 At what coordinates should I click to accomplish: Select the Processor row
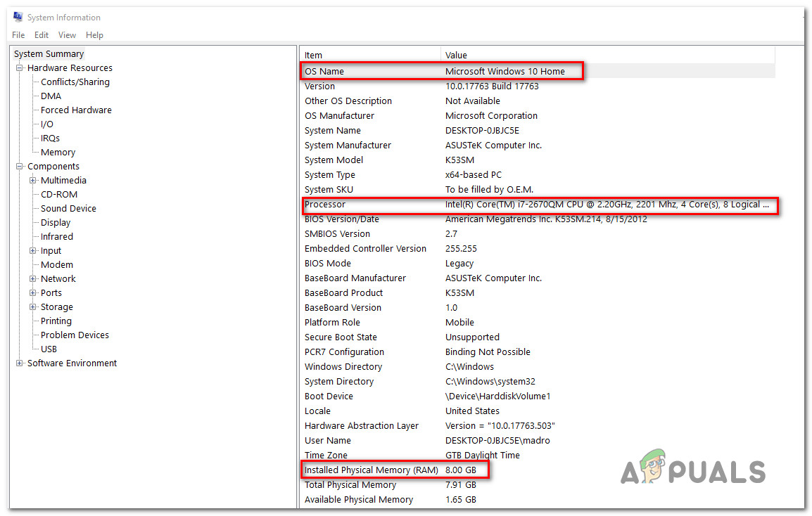tap(538, 205)
